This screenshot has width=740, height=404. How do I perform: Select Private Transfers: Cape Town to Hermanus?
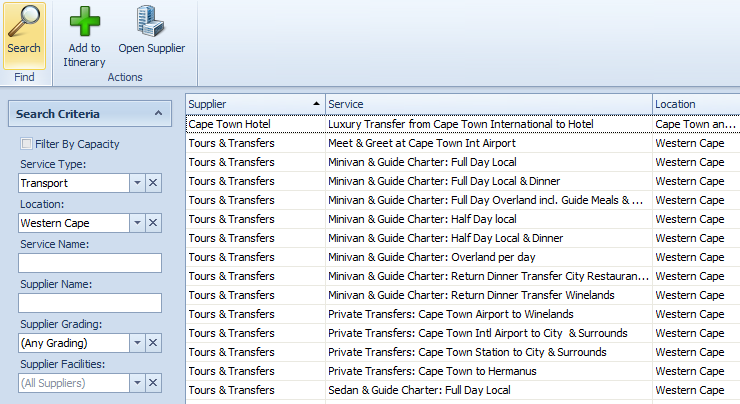pos(488,371)
